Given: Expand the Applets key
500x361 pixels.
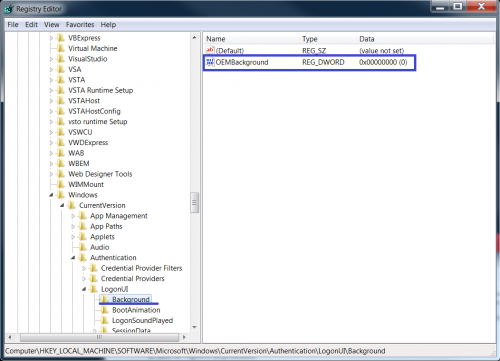Looking at the screenshot, I should click(x=73, y=237).
